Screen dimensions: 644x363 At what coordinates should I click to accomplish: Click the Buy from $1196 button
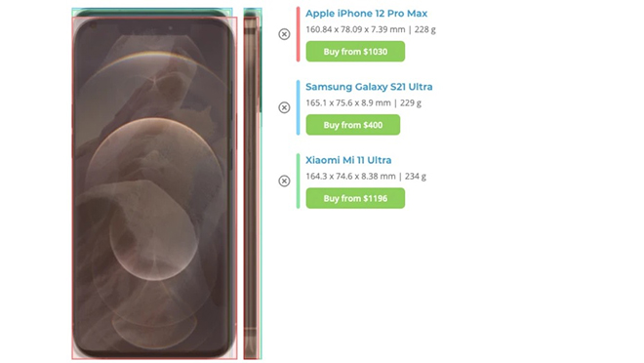pyautogui.click(x=355, y=198)
